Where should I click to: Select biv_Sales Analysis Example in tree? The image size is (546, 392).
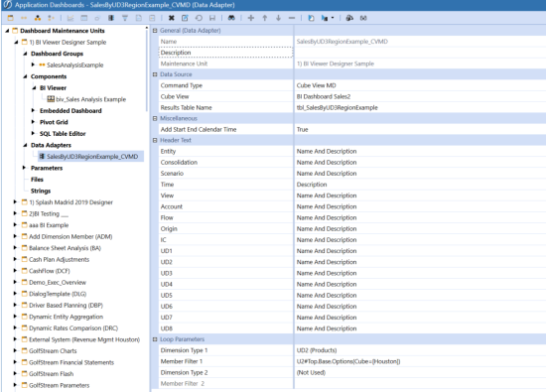[90, 99]
